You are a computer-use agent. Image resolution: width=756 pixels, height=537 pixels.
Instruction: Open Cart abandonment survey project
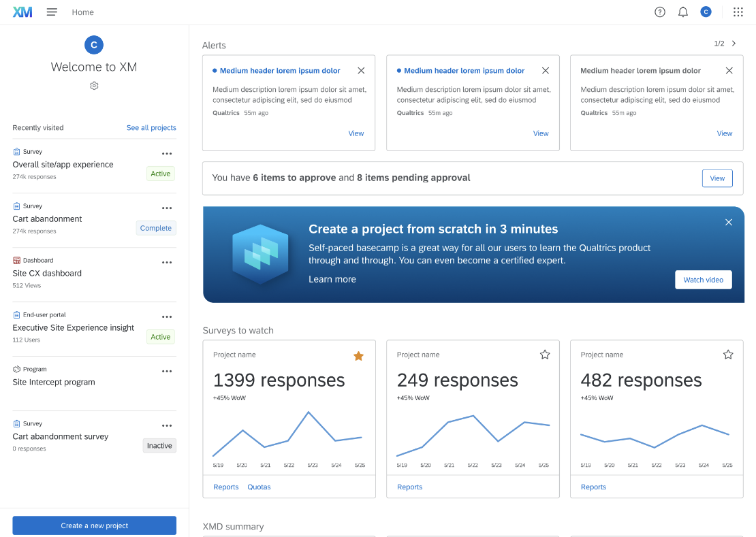tap(60, 436)
